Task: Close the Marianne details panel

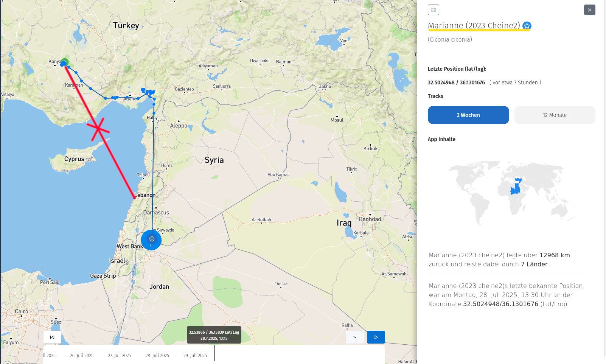Action: click(x=589, y=10)
